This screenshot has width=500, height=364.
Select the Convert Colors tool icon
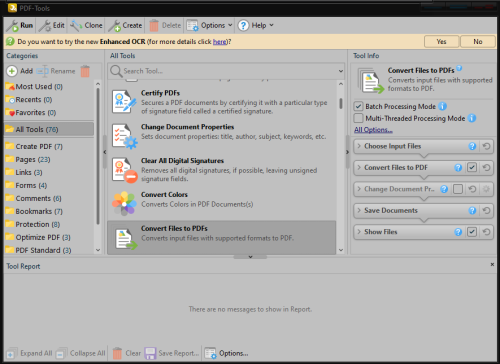click(x=124, y=203)
